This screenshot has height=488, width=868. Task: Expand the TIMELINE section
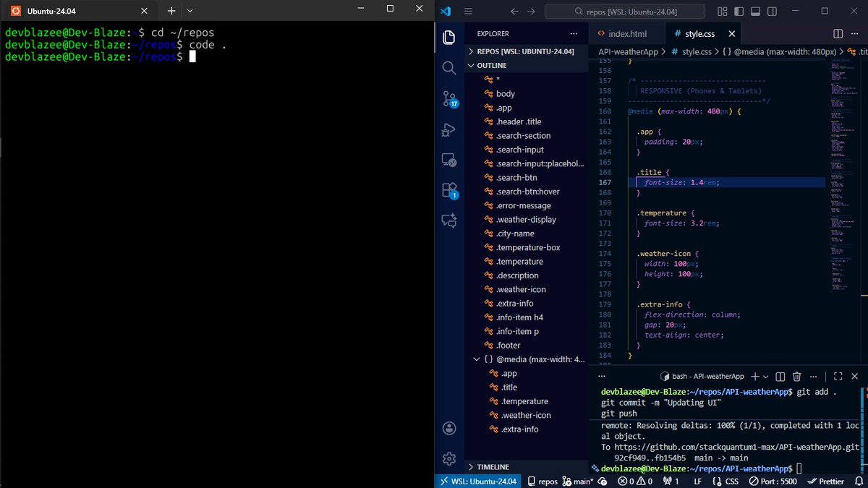(x=525, y=467)
